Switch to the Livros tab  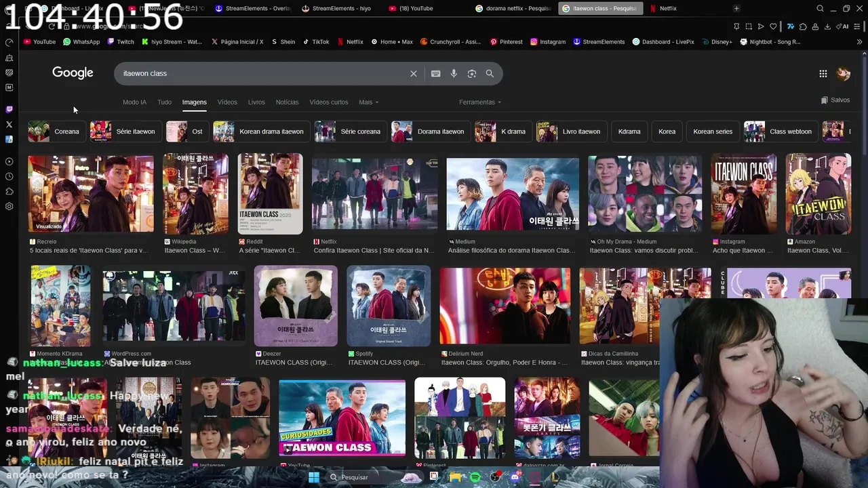coord(256,102)
